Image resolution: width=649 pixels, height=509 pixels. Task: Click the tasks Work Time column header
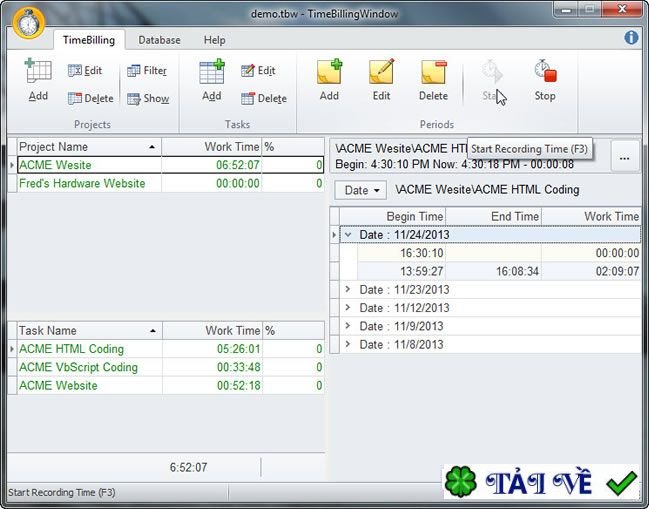click(212, 331)
